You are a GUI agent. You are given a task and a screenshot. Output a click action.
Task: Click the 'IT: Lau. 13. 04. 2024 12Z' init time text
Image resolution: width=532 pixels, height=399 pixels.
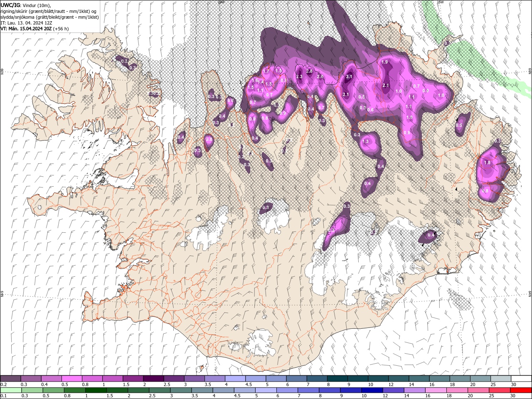pos(26,23)
